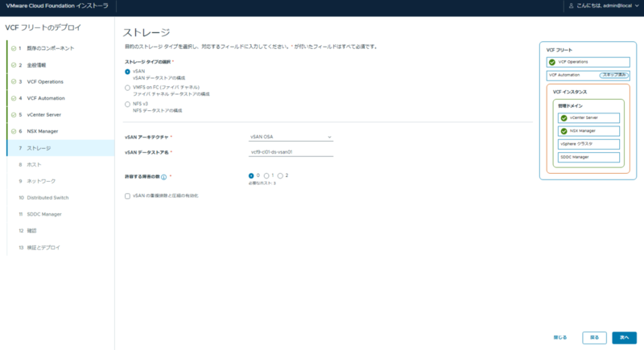644x350 pixels.
Task: Click vCenter Server check icon in diagram
Action: (x=564, y=118)
